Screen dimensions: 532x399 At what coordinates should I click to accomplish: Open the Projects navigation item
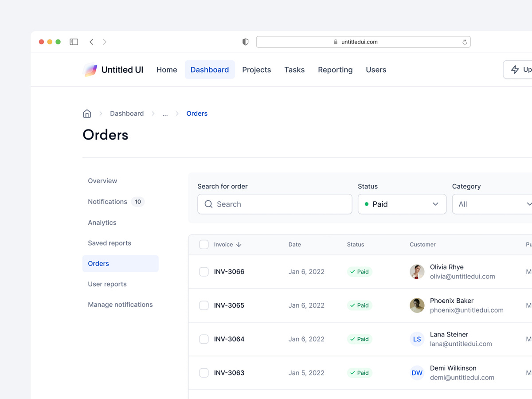[256, 70]
